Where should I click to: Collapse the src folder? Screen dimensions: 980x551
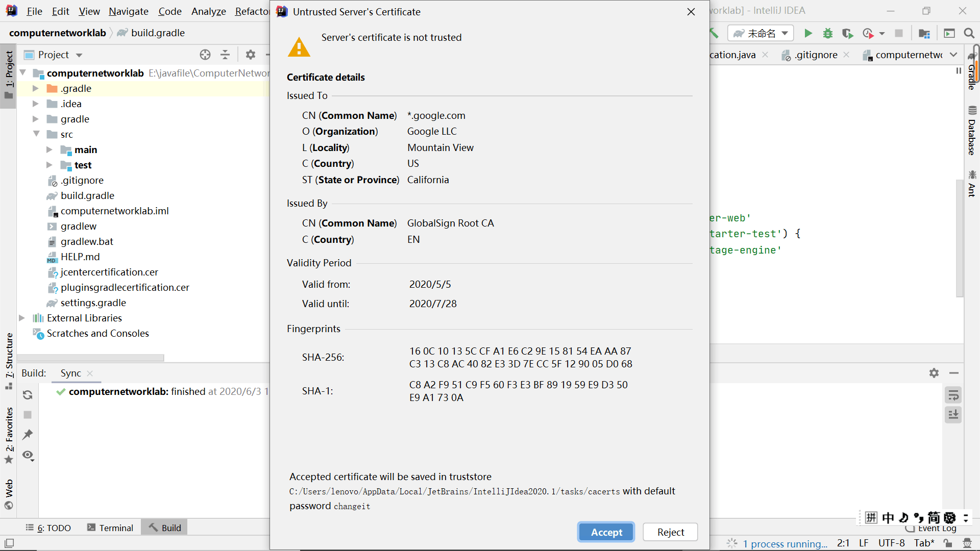(x=36, y=134)
